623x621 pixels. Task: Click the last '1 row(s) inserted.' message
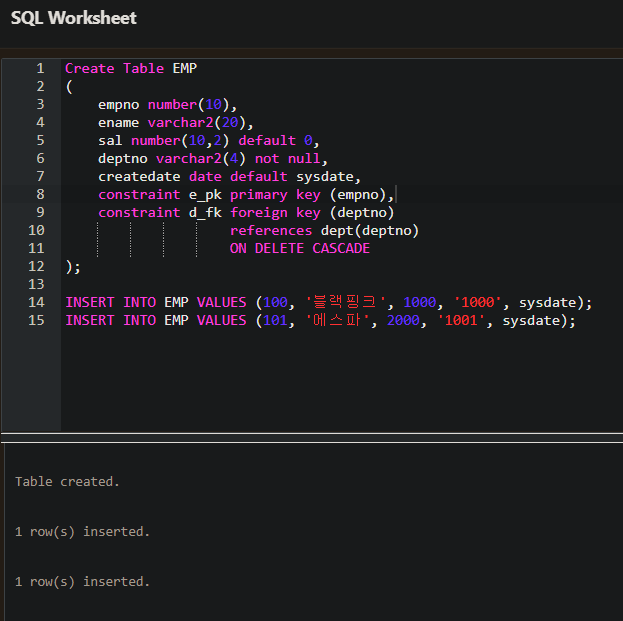82,582
